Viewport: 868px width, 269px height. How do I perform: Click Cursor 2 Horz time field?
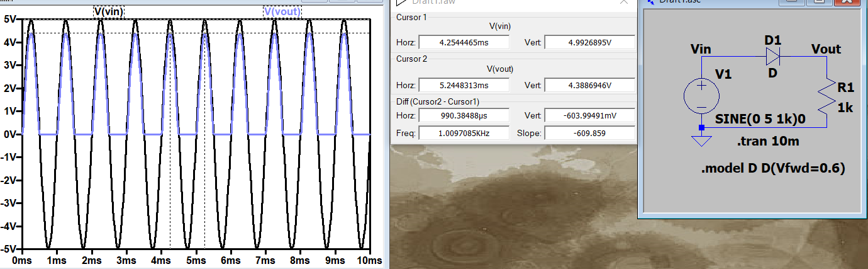click(463, 85)
